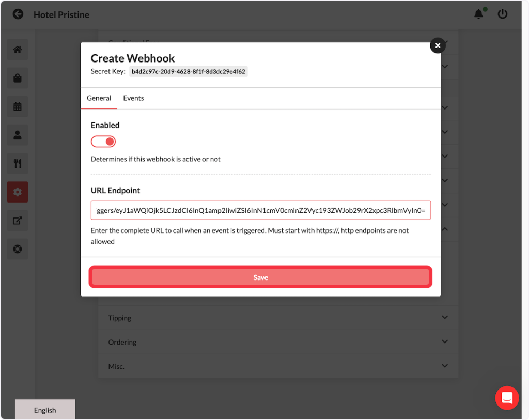The image size is (529, 420).
Task: Click the power logout icon
Action: point(503,14)
